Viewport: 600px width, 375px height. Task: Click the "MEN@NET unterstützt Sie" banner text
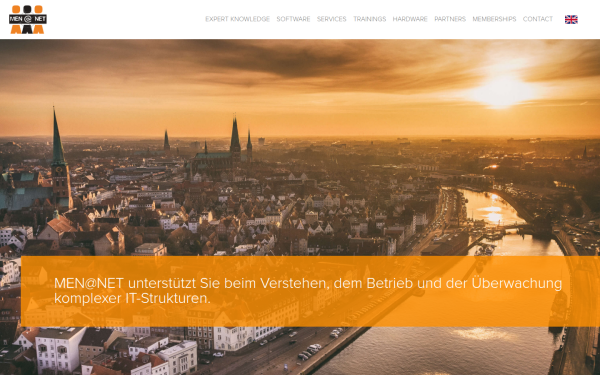(x=137, y=284)
